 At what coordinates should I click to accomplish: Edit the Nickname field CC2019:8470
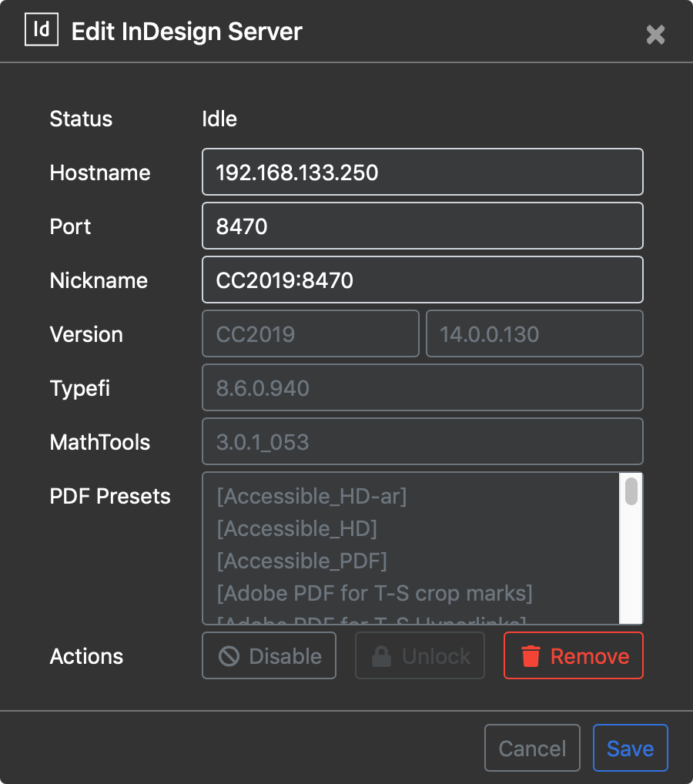[x=423, y=280]
